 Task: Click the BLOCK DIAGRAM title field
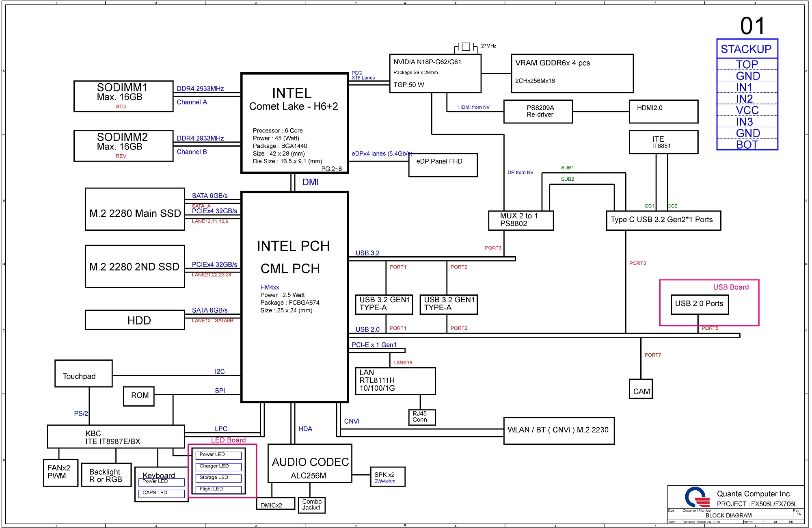pyautogui.click(x=728, y=515)
